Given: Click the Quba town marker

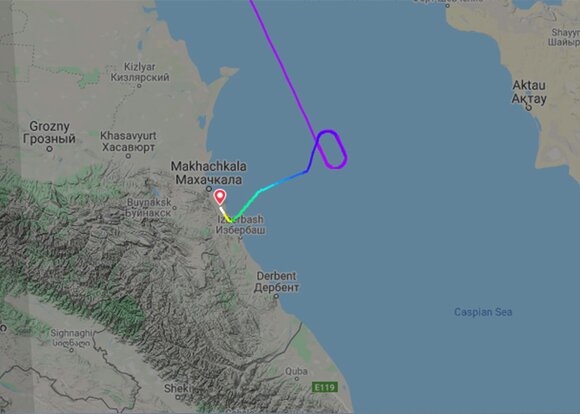Looking at the screenshot, I should pyautogui.click(x=297, y=379).
